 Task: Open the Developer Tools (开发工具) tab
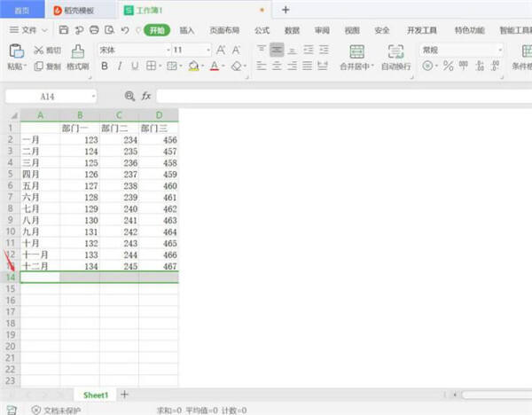(422, 30)
